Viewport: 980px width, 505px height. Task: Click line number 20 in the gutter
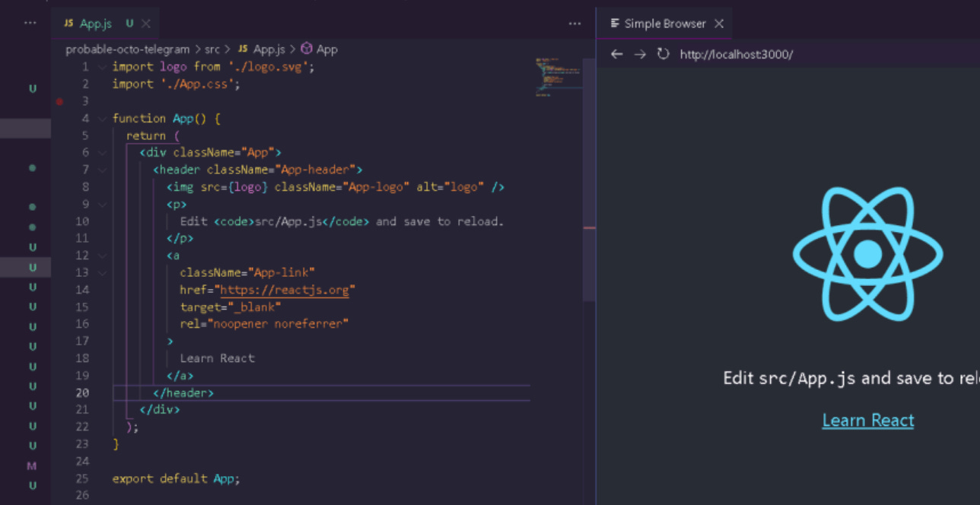point(81,392)
